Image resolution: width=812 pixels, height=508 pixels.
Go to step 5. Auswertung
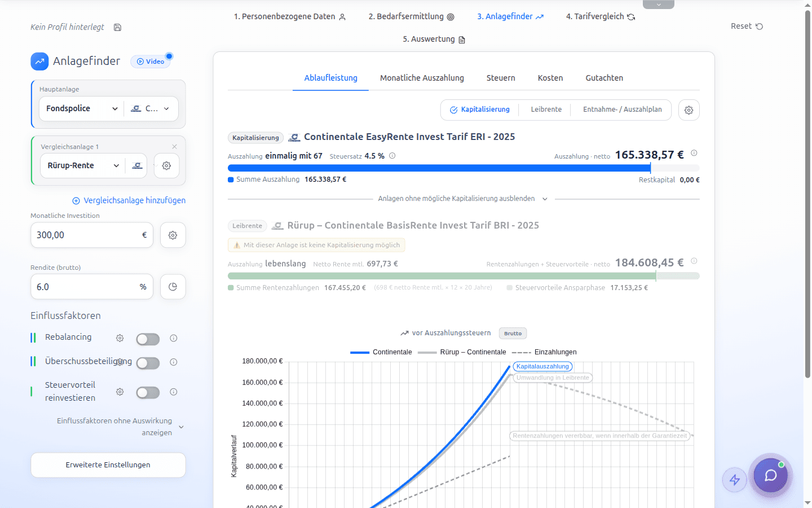434,40
